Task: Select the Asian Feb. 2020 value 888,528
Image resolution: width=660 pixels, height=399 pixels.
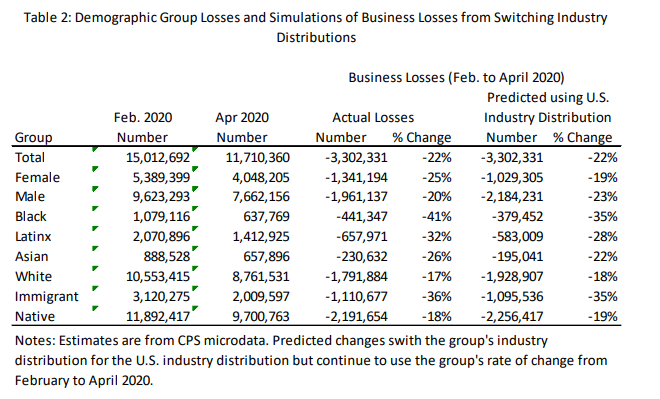Action: point(167,256)
